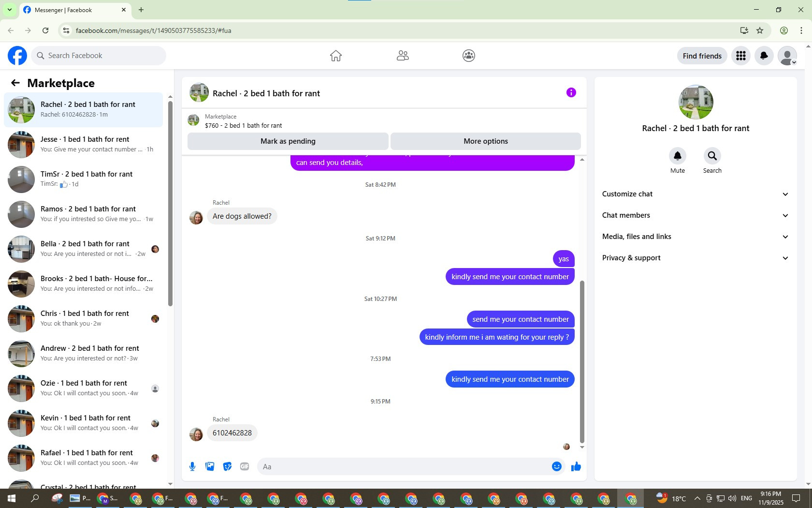Open the Facebook menu grid icon

pyautogui.click(x=741, y=56)
